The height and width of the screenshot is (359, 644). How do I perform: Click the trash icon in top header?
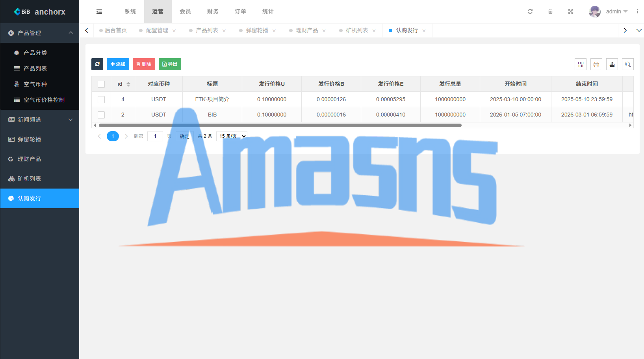pos(550,11)
